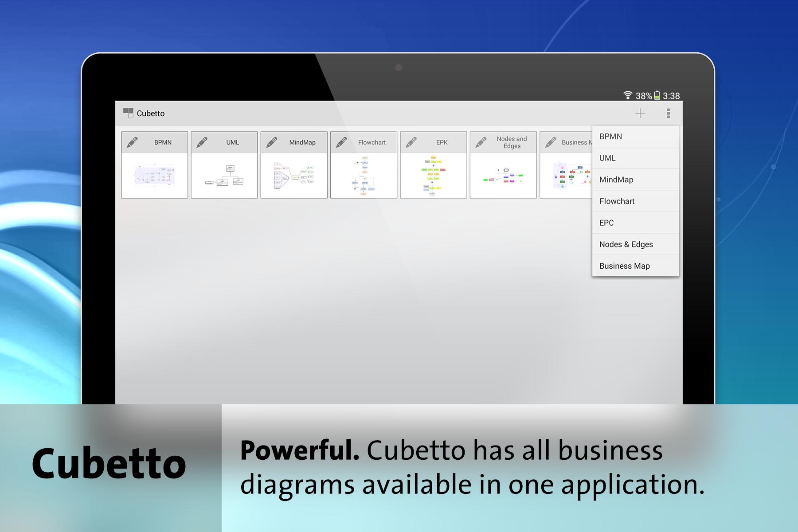The height and width of the screenshot is (532, 798).
Task: Click the pencil icon on Flowchart card
Action: (341, 142)
